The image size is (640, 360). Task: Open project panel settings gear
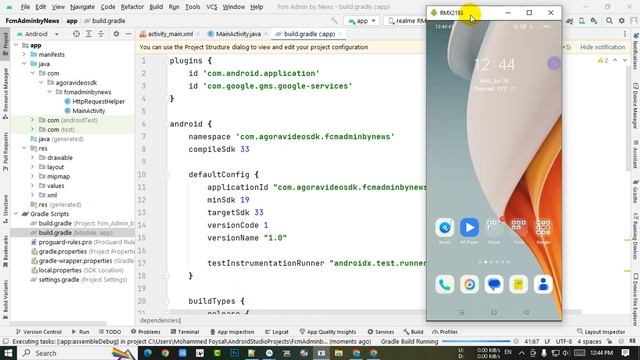click(x=116, y=34)
